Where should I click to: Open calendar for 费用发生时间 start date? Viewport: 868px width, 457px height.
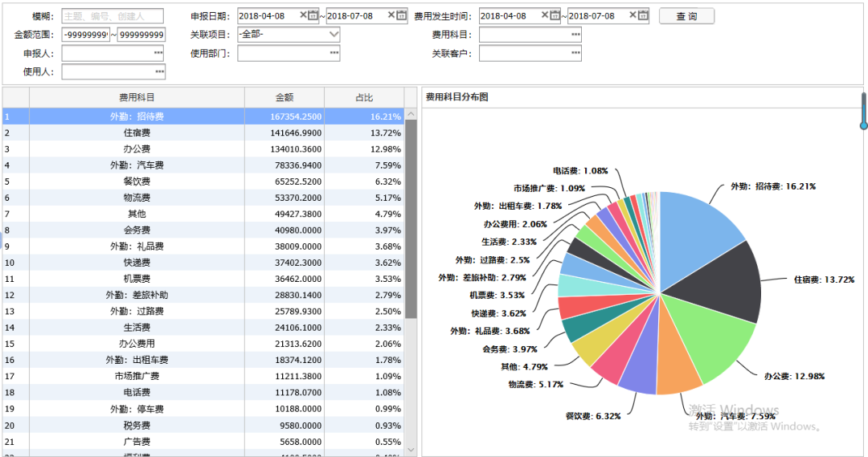click(x=555, y=15)
